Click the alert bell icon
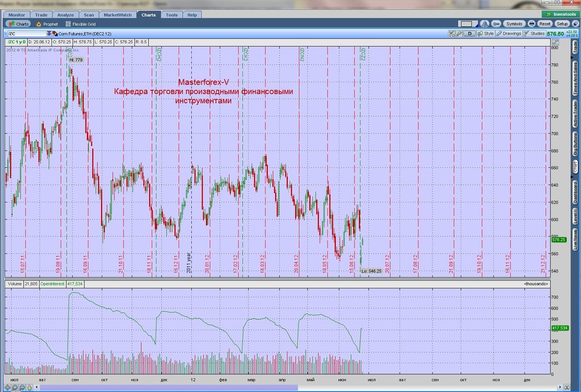581x392 pixels. (485, 24)
